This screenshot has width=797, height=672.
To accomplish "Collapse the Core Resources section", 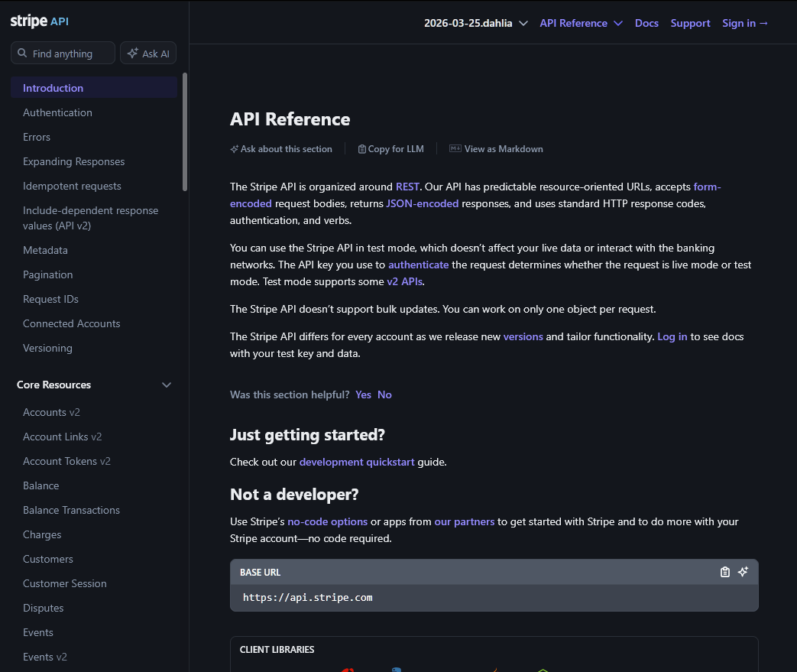I will [167, 385].
